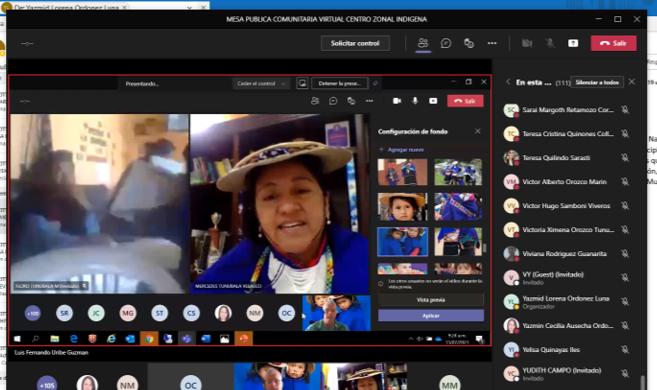
Task: Close Configuración de fondo panel
Action: tap(478, 132)
